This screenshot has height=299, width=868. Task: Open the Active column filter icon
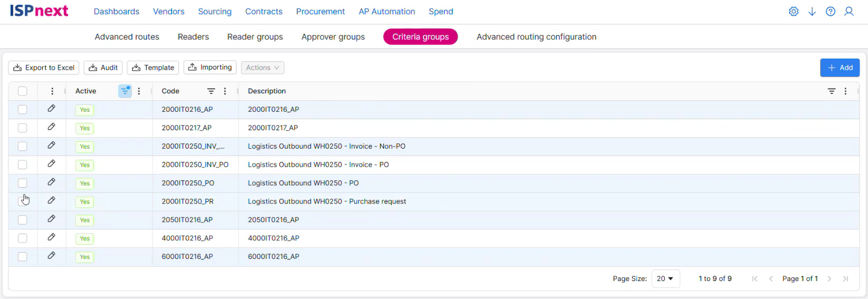click(x=125, y=91)
